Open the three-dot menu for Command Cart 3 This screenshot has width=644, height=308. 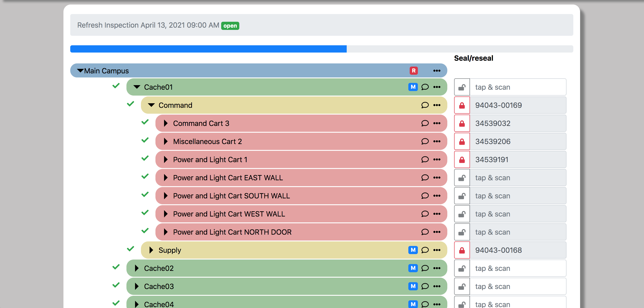tap(437, 123)
